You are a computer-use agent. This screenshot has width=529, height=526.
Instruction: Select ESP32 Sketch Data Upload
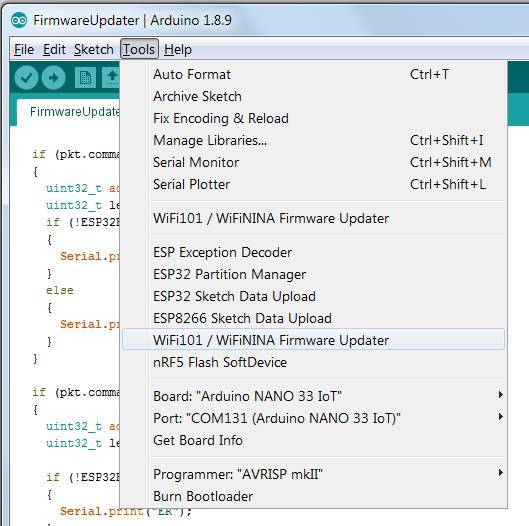point(314,296)
